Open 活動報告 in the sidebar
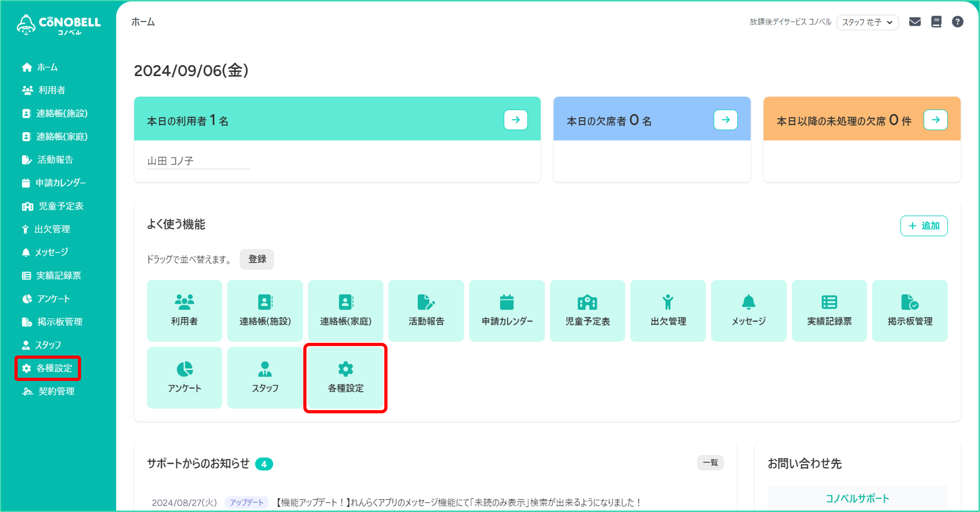Viewport: 980px width, 512px height. pos(48,160)
